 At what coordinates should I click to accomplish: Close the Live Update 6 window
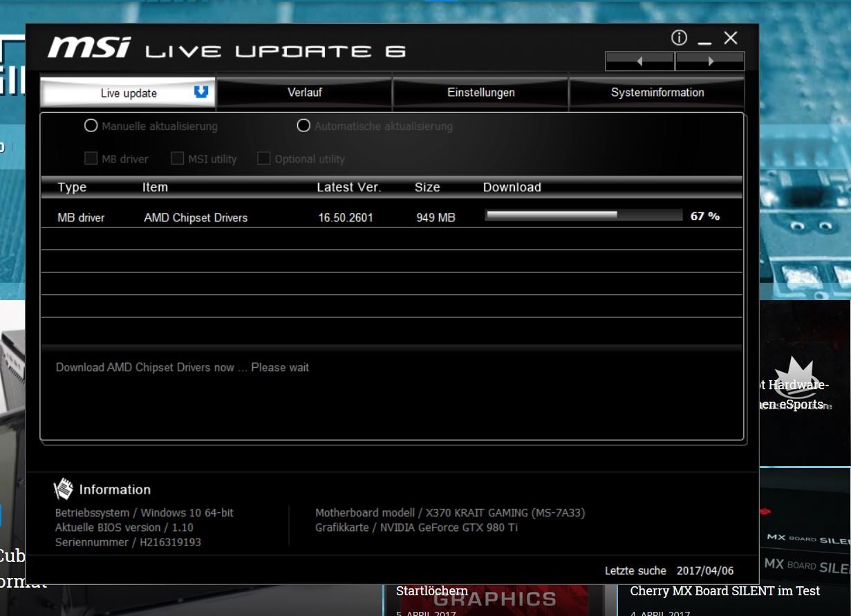click(x=731, y=38)
